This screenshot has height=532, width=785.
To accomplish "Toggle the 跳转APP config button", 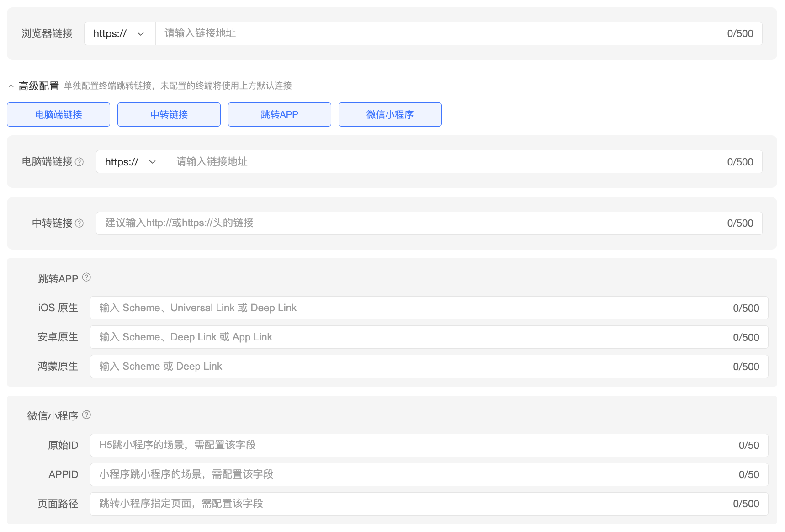I will click(x=280, y=114).
